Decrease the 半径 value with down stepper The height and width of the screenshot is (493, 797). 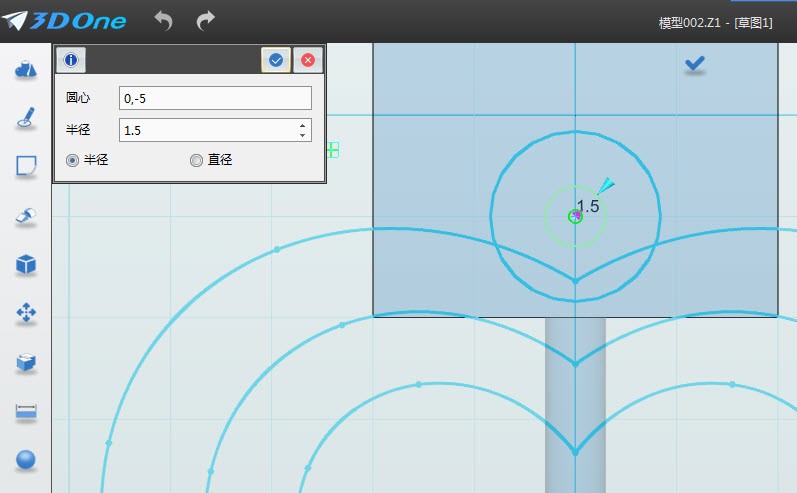302,134
